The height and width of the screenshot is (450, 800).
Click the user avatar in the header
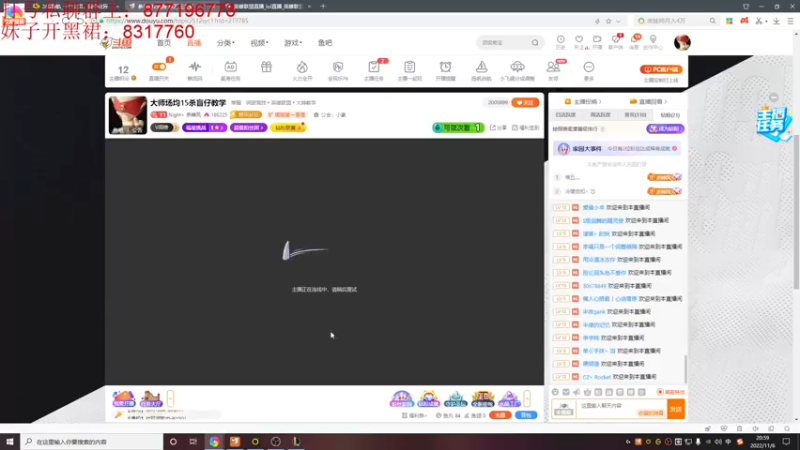pos(682,42)
